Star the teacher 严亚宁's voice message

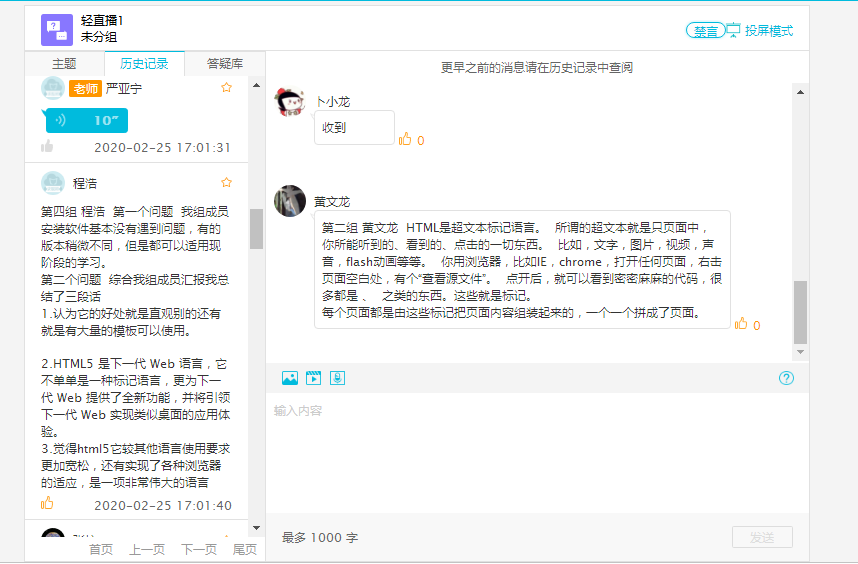click(226, 88)
